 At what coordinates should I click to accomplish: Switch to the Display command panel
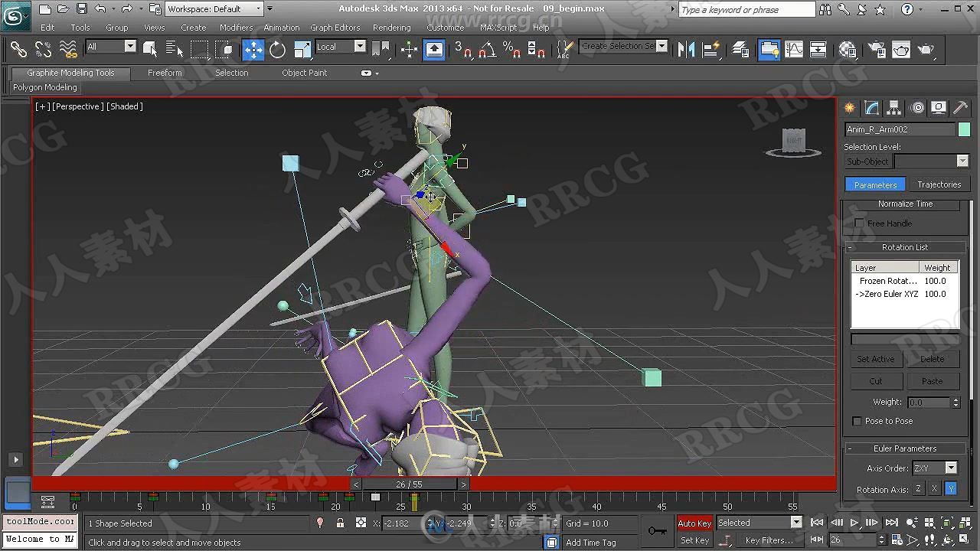939,107
